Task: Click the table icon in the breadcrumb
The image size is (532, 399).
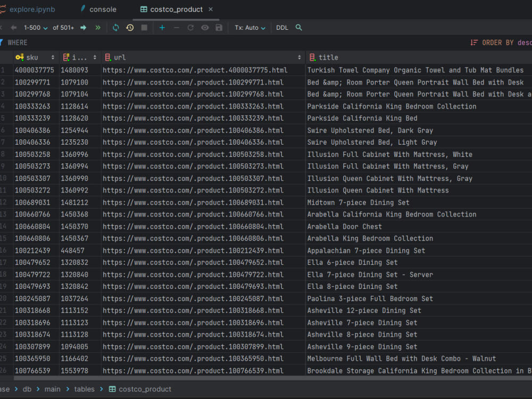Action: (112, 389)
